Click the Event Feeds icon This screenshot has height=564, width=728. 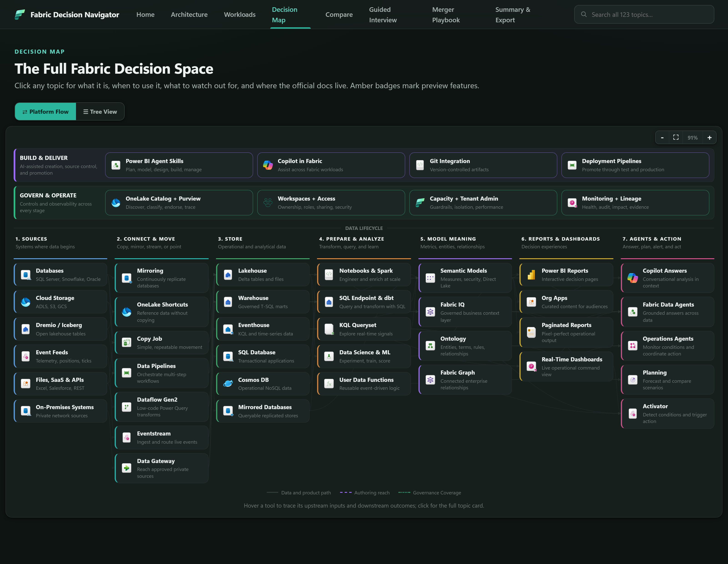[x=26, y=356]
